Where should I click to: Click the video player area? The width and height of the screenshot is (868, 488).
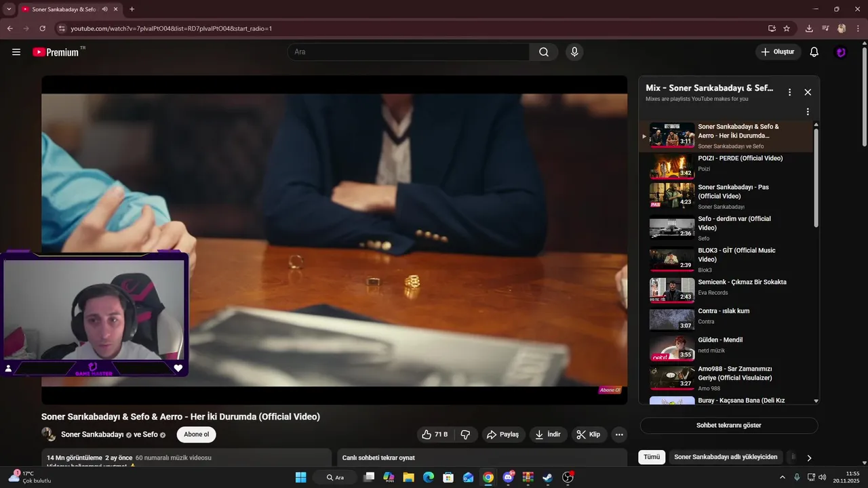pyautogui.click(x=334, y=240)
